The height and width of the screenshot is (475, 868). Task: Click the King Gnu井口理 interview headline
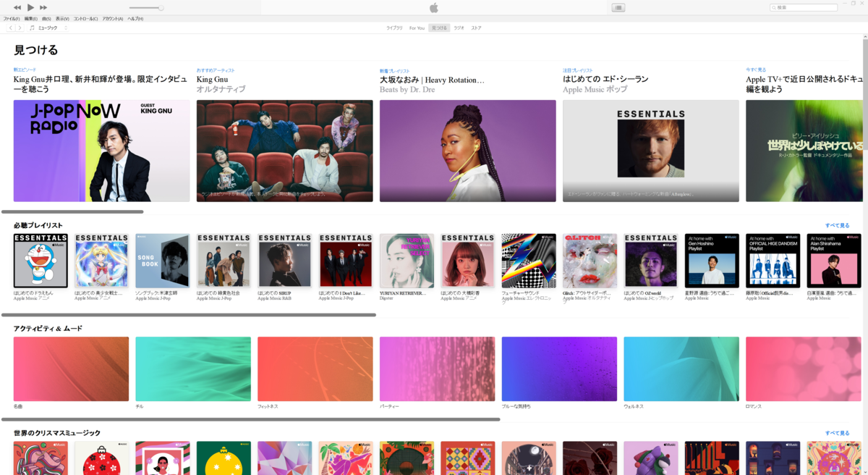coord(101,84)
